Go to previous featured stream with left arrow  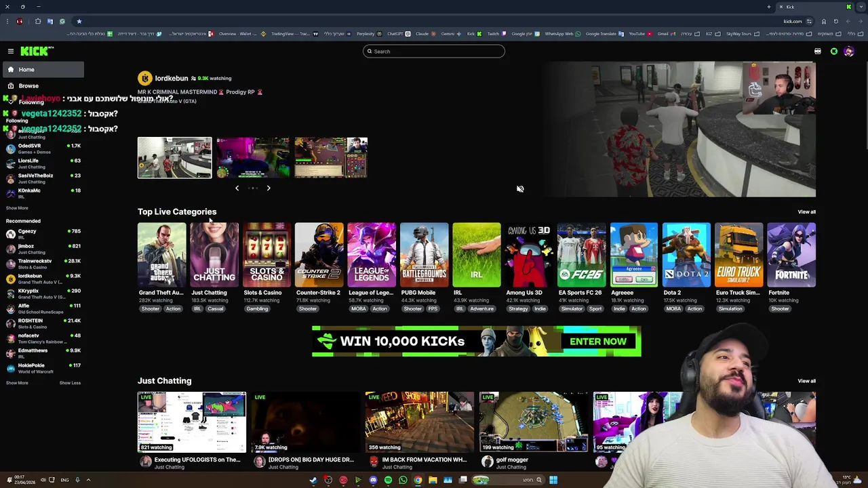pyautogui.click(x=237, y=188)
